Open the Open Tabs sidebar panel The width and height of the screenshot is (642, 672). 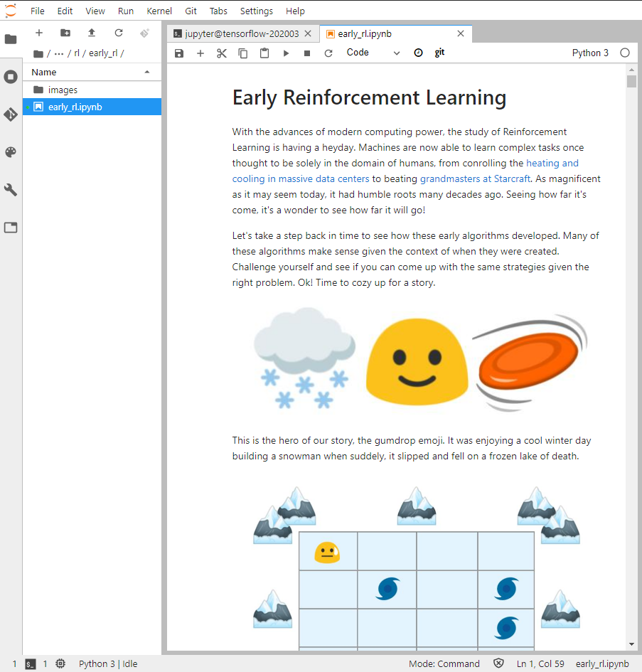[11, 228]
